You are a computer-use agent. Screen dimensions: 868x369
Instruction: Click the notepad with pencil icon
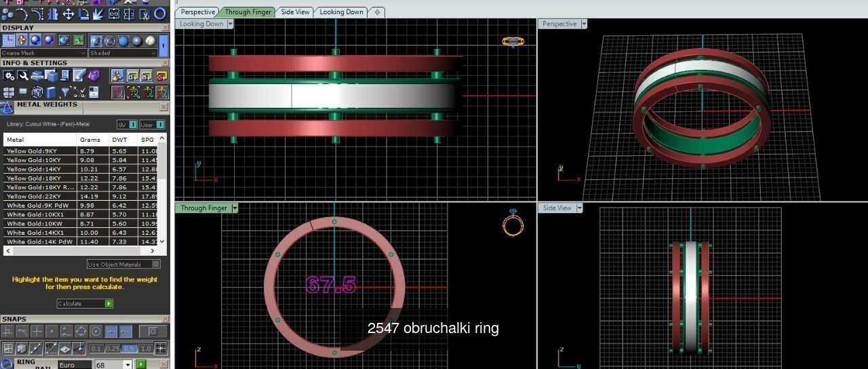point(79,75)
